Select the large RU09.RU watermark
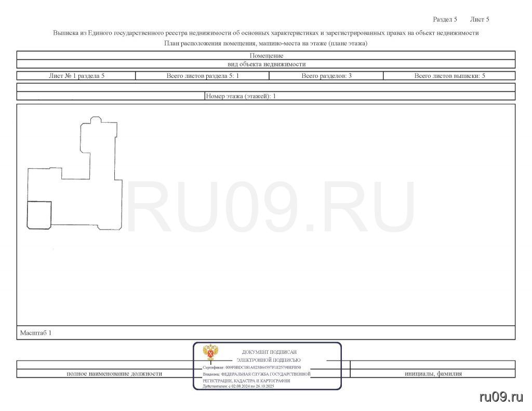532x411 pixels. point(270,207)
